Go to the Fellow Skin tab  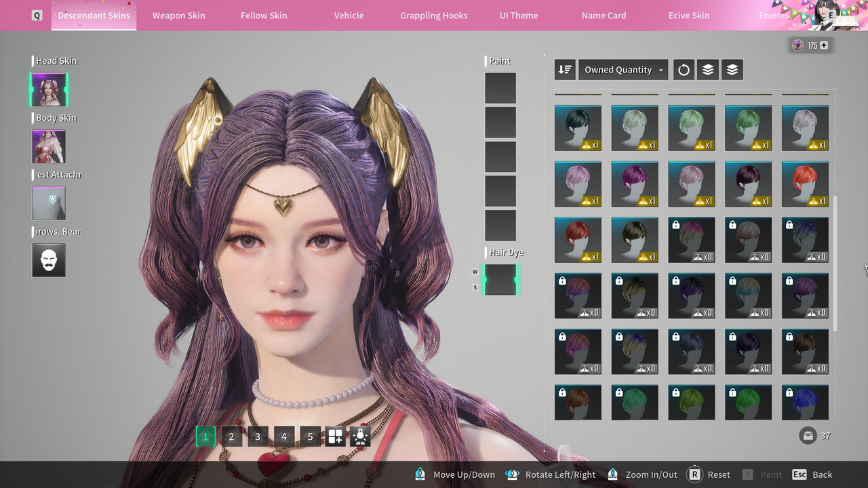(x=264, y=16)
